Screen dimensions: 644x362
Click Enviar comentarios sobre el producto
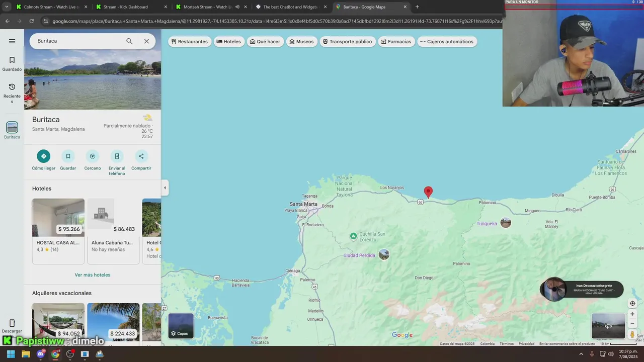click(x=567, y=344)
